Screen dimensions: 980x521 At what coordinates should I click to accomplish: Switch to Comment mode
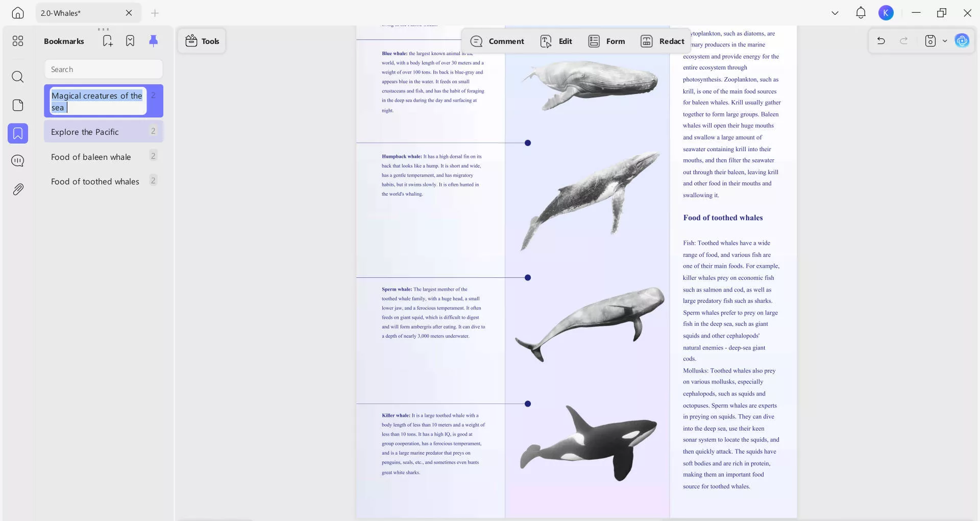pyautogui.click(x=497, y=41)
